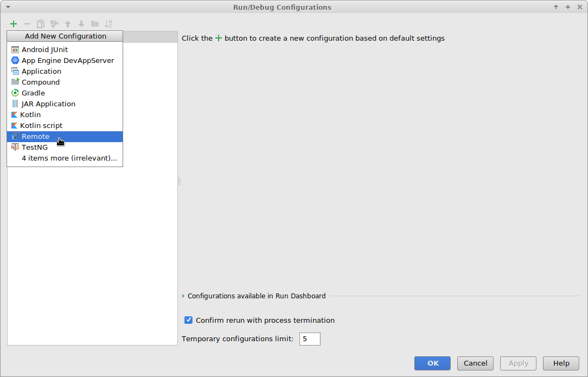Expand the 4 items more (irrelevant) entry
Viewport: 588px width, 377px height.
tap(69, 158)
